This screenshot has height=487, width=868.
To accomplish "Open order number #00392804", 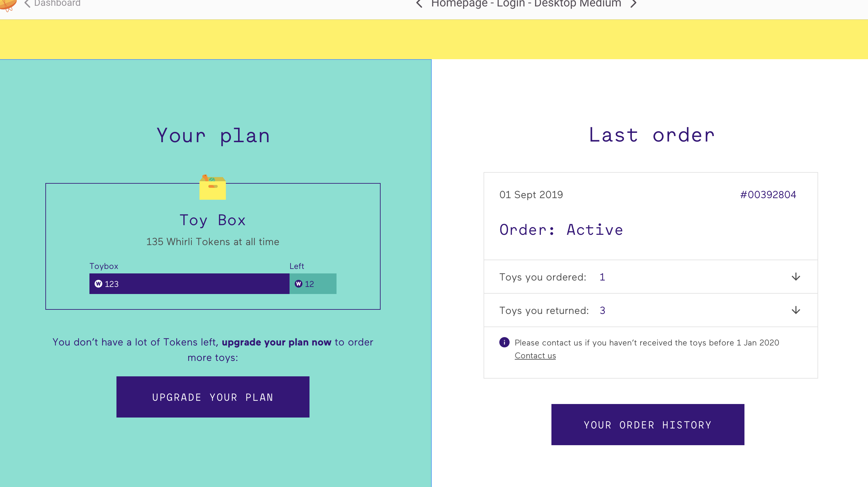I will (x=768, y=195).
